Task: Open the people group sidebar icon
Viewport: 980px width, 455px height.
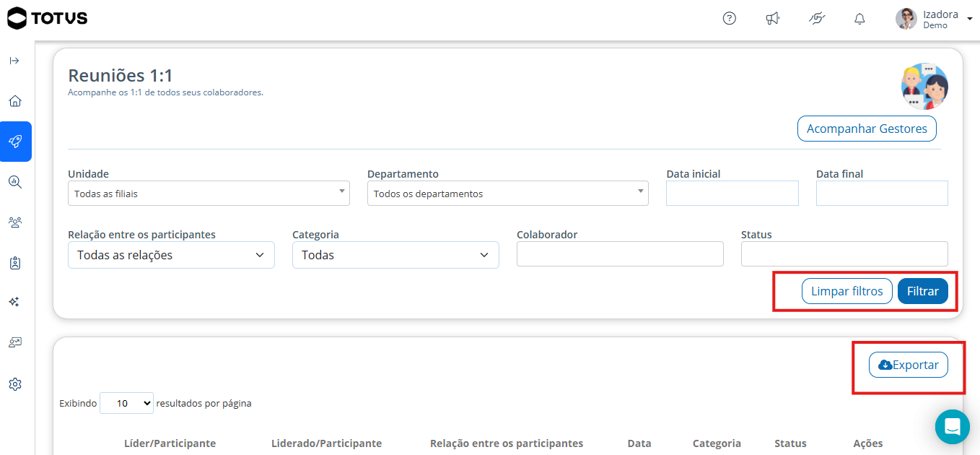Action: (15, 222)
